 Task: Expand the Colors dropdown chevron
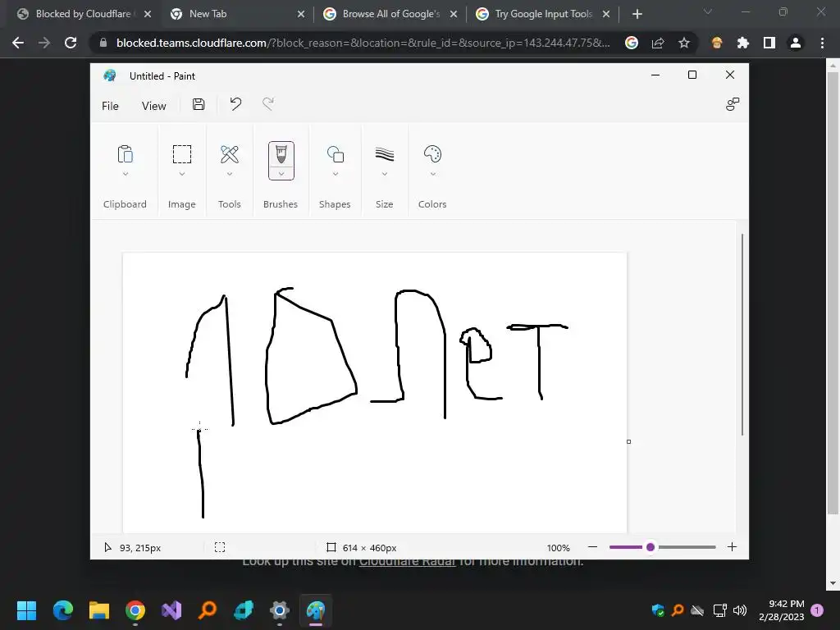[x=433, y=174]
